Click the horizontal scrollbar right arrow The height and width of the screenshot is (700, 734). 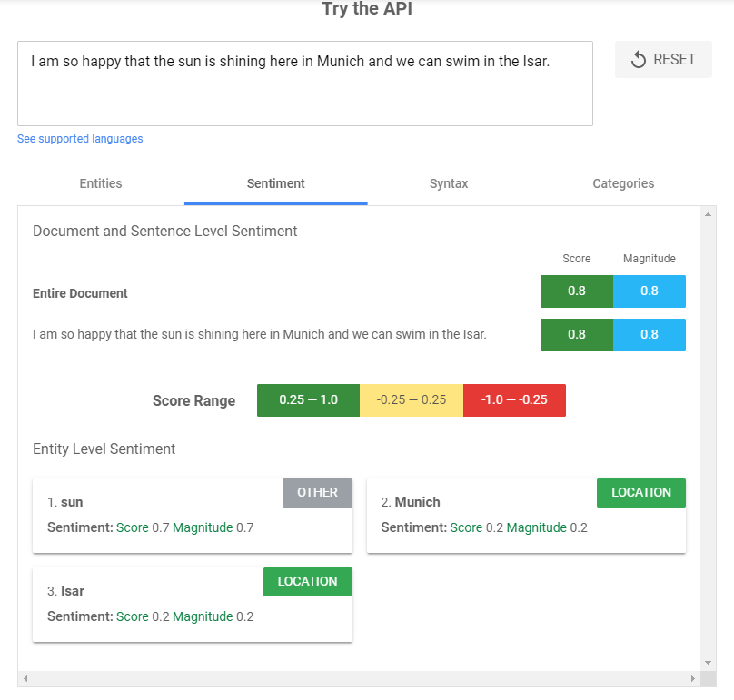pos(693,679)
